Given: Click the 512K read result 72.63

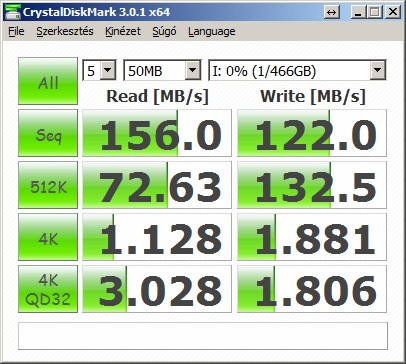Looking at the screenshot, I should click(x=157, y=185).
